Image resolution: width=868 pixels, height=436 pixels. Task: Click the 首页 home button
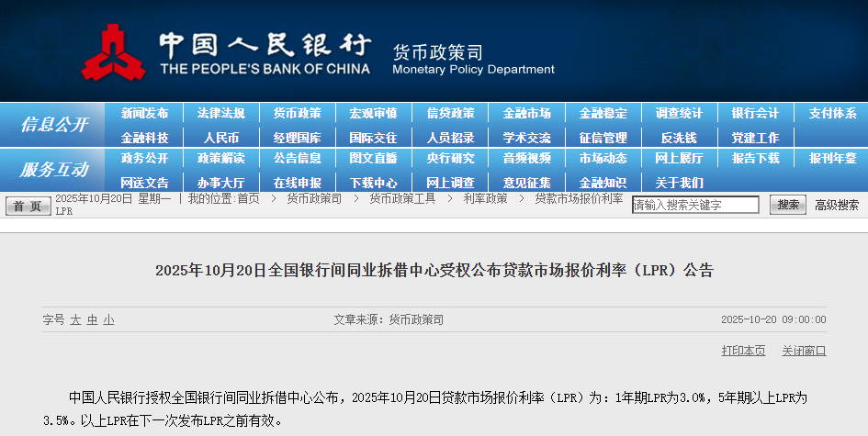[28, 206]
